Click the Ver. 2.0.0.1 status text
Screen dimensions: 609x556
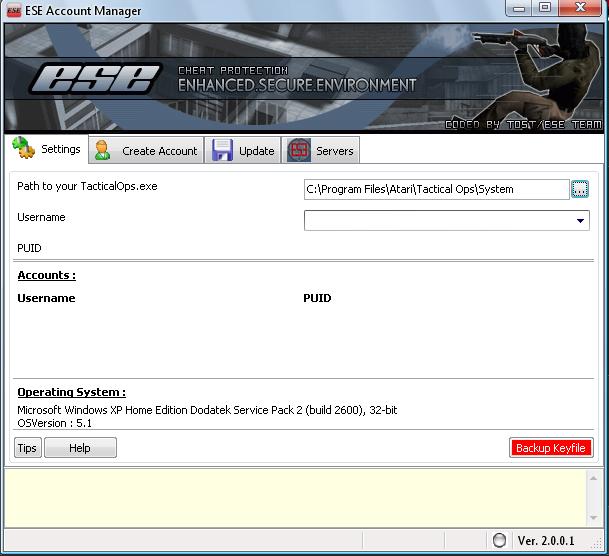(x=546, y=540)
